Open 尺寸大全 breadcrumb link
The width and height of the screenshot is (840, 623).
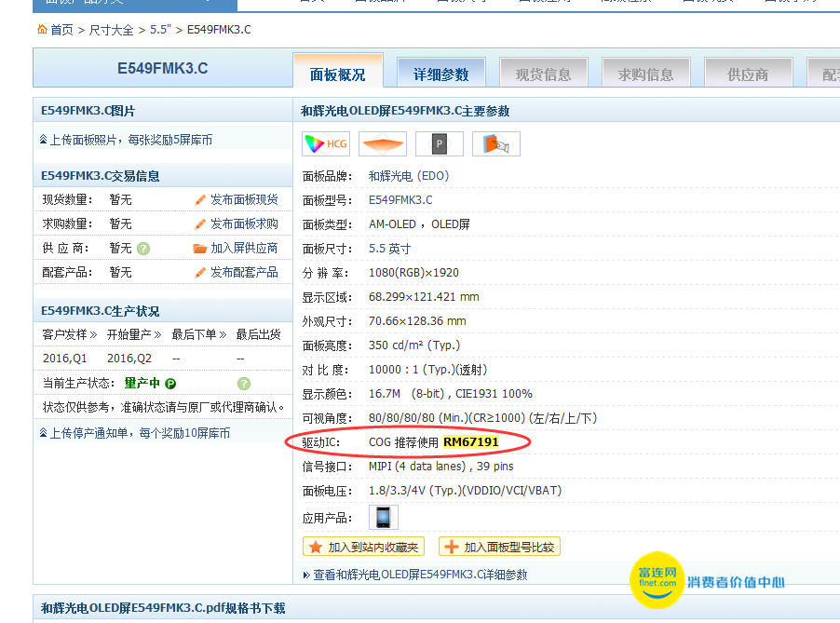point(111,30)
